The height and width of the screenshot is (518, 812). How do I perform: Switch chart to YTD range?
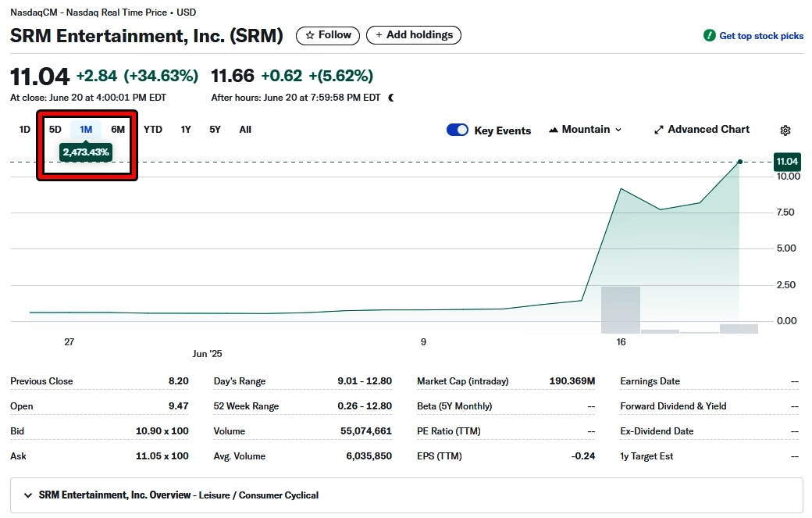[153, 130]
